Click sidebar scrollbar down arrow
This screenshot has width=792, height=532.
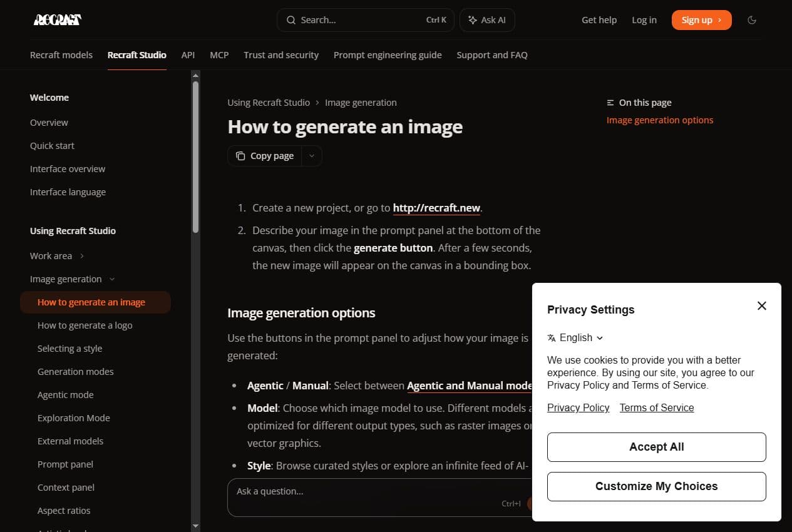click(195, 526)
